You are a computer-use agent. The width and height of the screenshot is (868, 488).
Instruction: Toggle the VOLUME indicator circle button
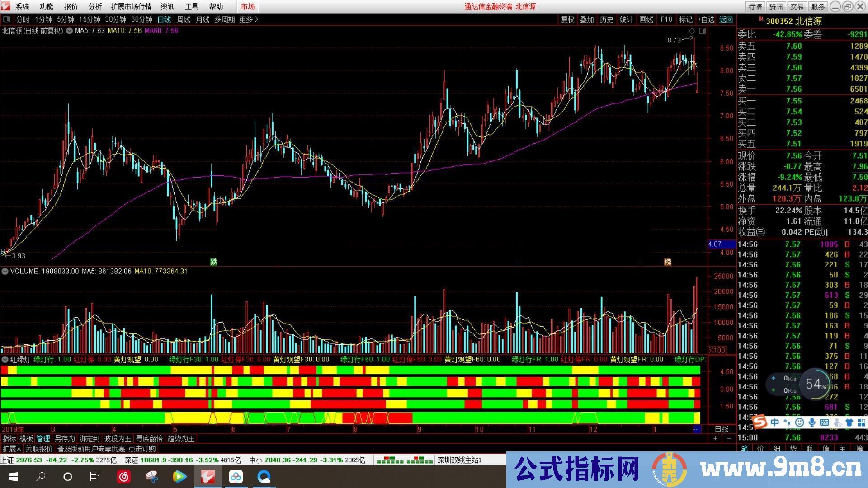pyautogui.click(x=5, y=271)
